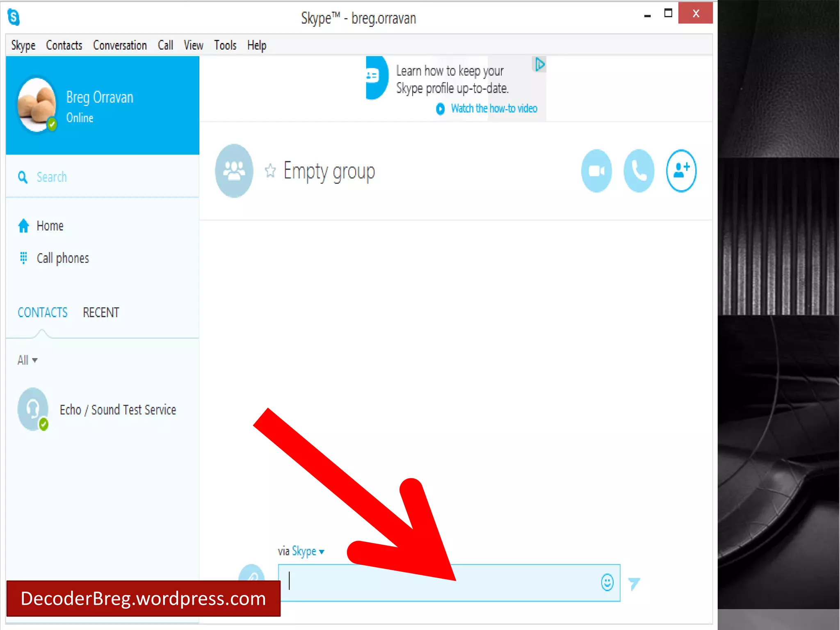Send the message with the arrow icon
Screen dimensions: 840x630
tap(634, 583)
